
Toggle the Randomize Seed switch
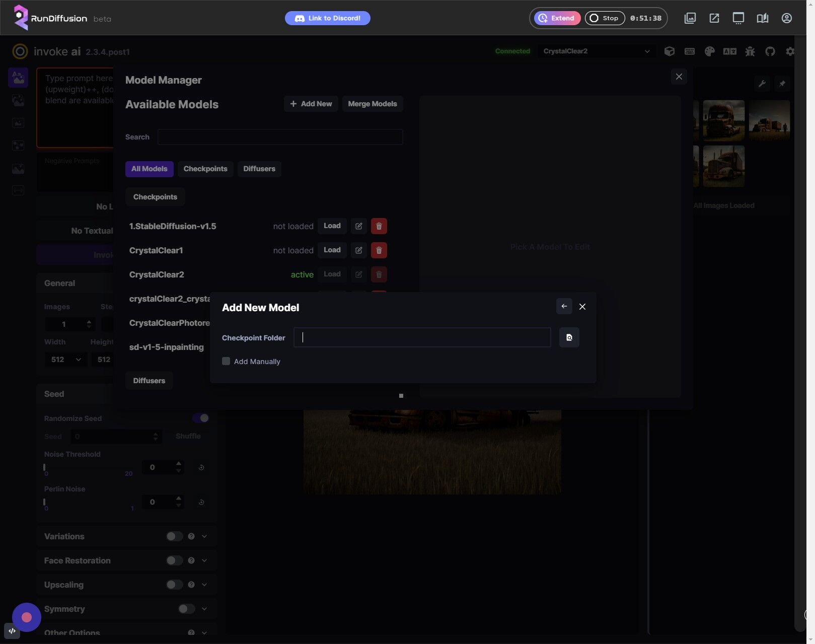pos(200,418)
